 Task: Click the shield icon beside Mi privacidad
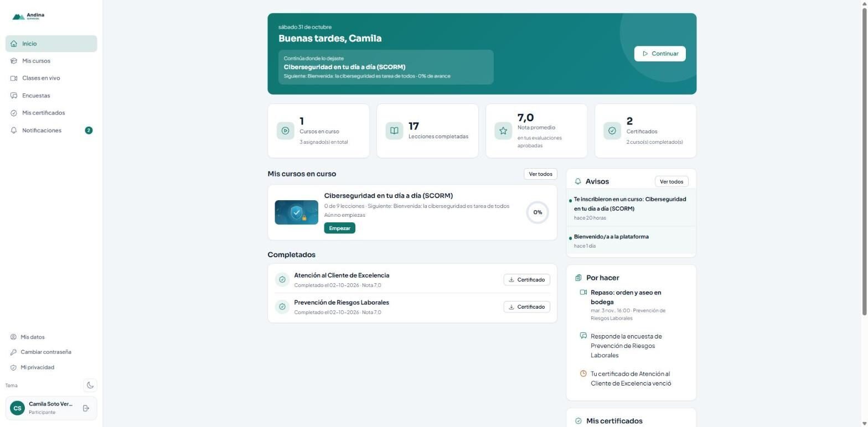(x=13, y=367)
